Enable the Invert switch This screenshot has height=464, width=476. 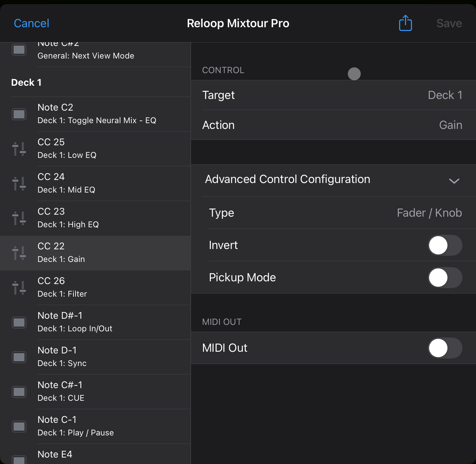pyautogui.click(x=444, y=245)
